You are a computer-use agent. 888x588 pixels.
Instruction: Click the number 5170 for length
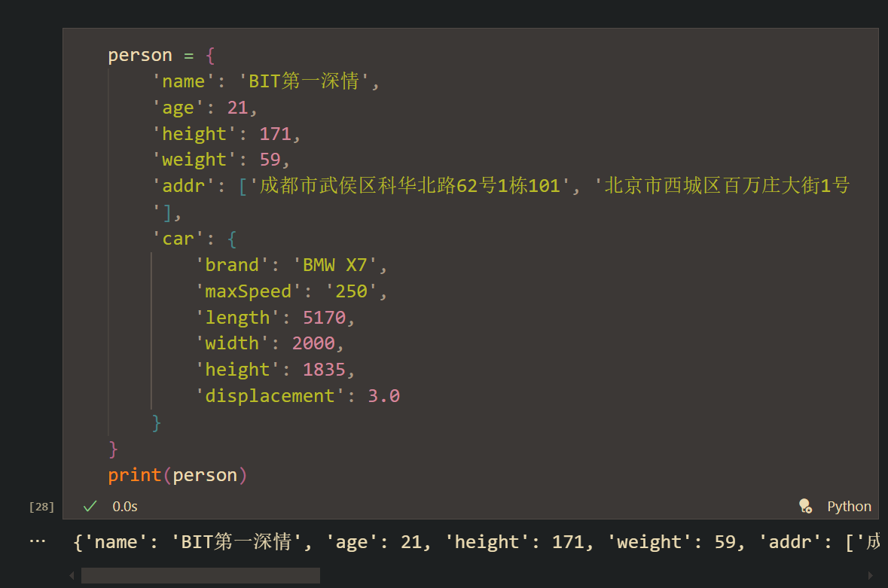pyautogui.click(x=324, y=317)
